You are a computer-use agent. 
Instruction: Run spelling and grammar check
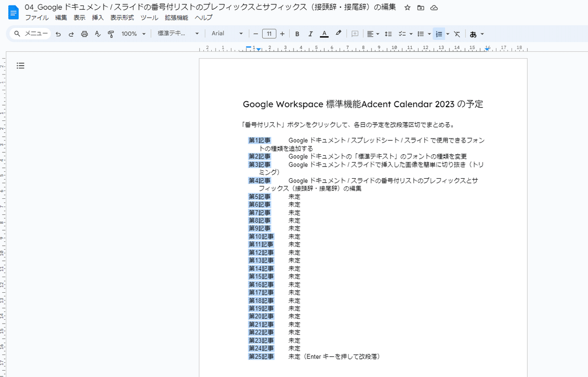pyautogui.click(x=98, y=34)
